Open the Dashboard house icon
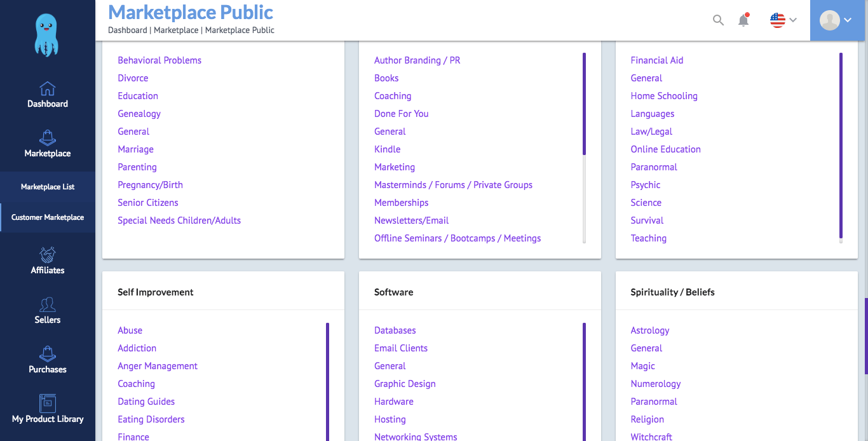868x441 pixels. pos(48,88)
